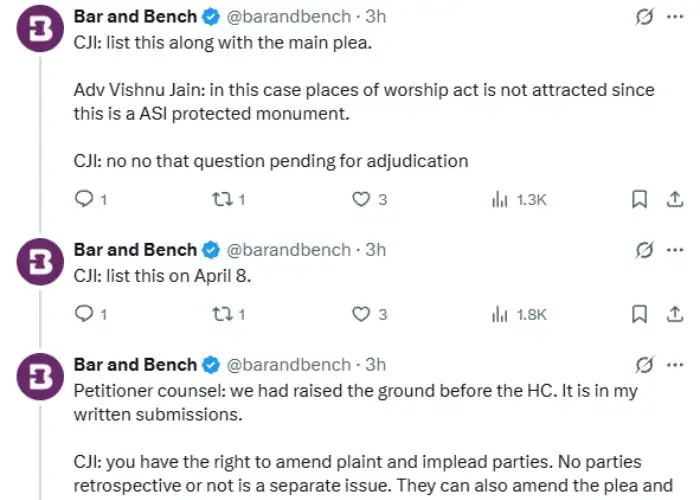Bookmark the first Bar and Bench tweet
This screenshot has height=500, width=700.
(x=639, y=199)
